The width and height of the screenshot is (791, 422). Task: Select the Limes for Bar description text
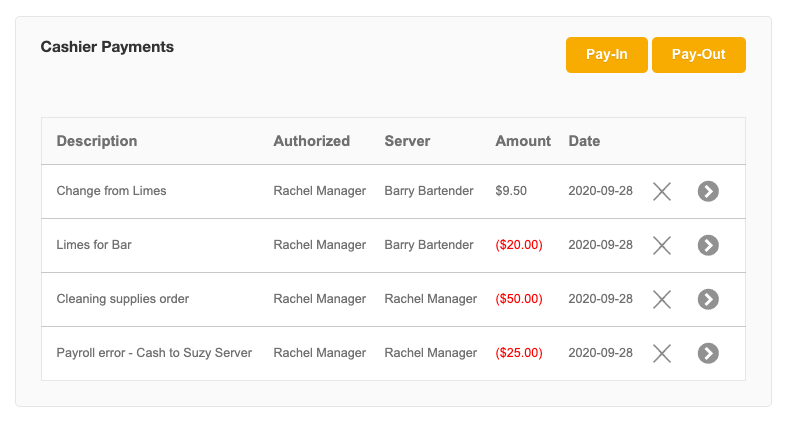[94, 245]
